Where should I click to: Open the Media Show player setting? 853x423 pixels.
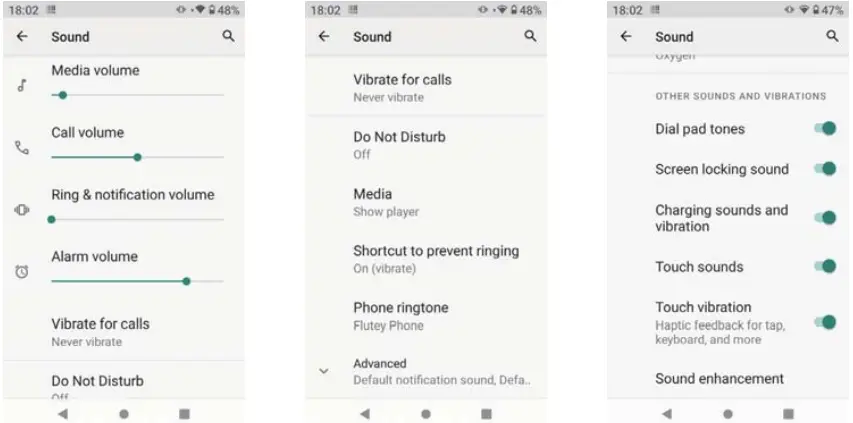click(x=426, y=202)
